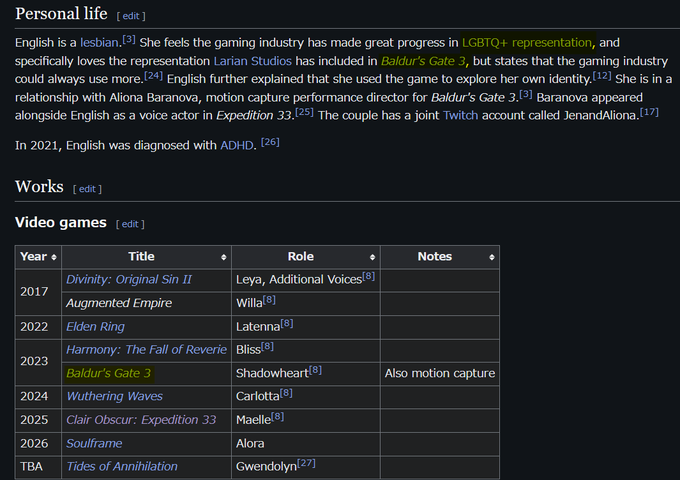Open the Elden Ring table link
Image resolution: width=680 pixels, height=480 pixels.
(95, 327)
